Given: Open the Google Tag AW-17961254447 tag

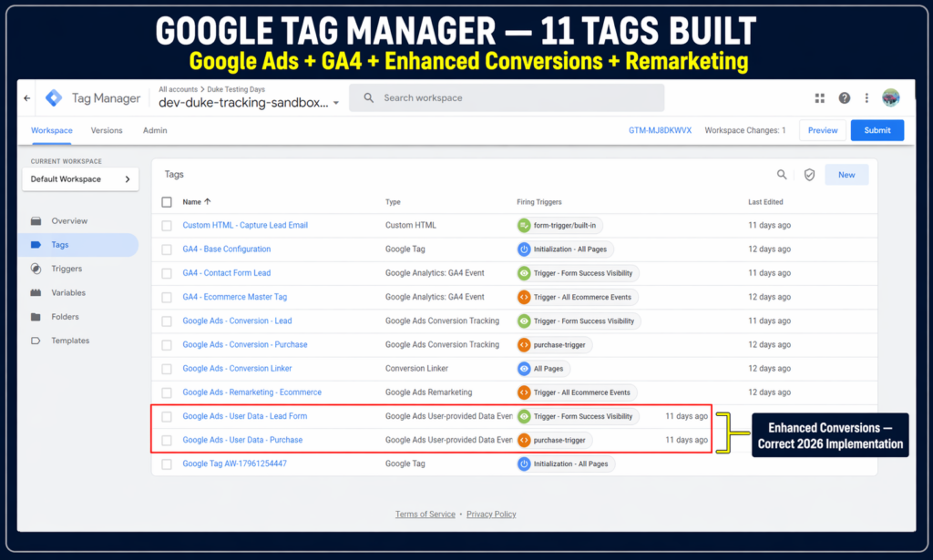Looking at the screenshot, I should point(234,463).
